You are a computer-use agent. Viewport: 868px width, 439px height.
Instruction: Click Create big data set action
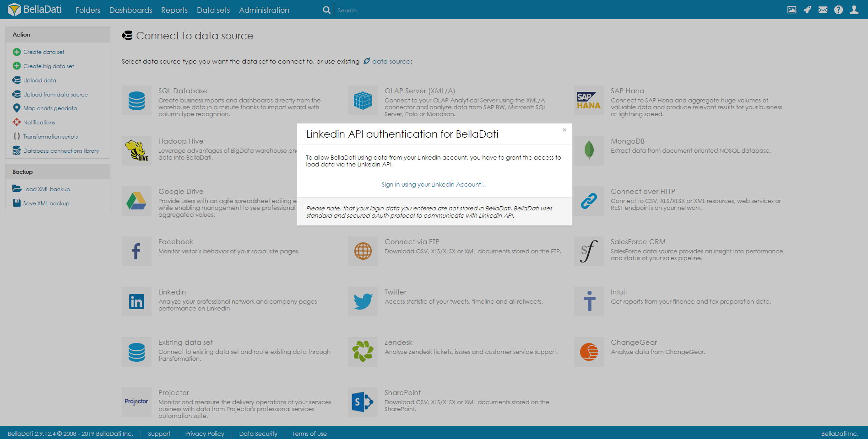tap(49, 66)
